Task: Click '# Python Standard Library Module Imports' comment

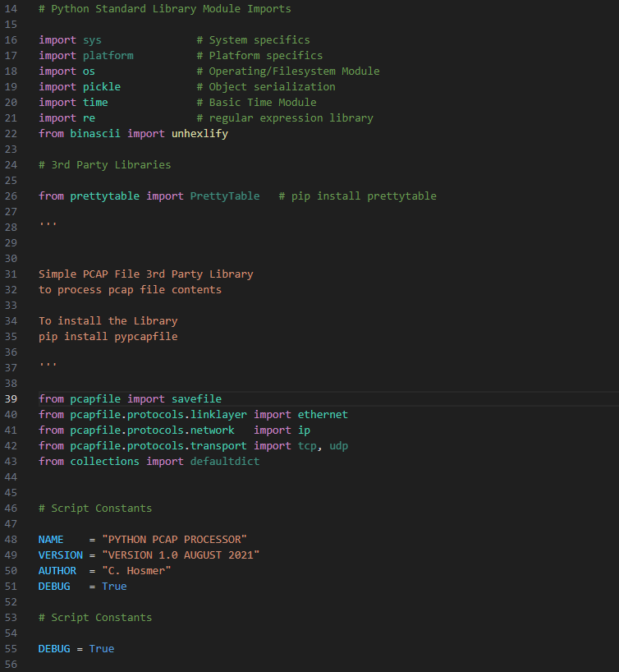Action: (165, 9)
